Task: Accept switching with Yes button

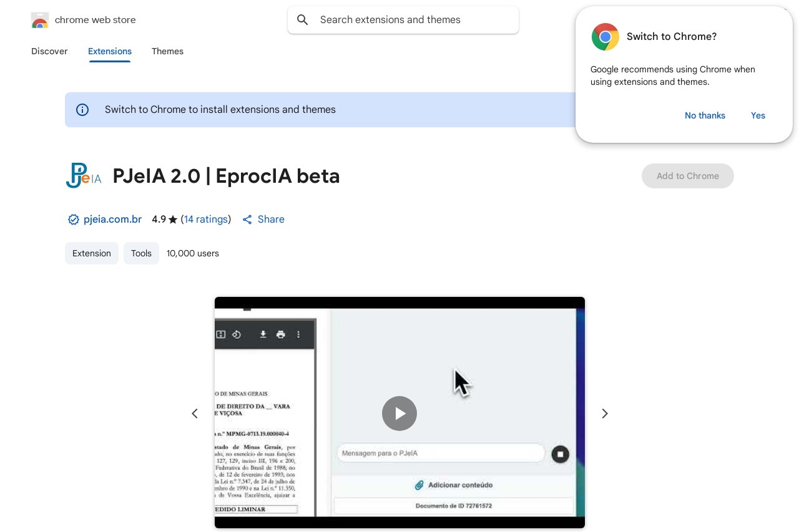Action: [758, 115]
